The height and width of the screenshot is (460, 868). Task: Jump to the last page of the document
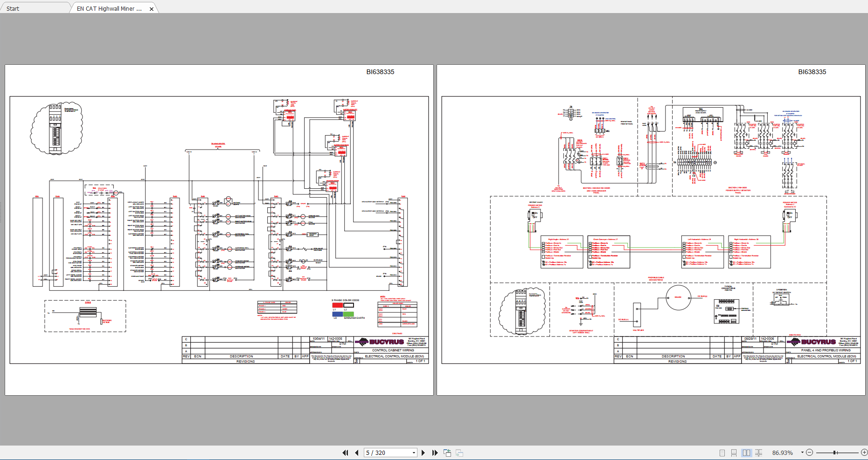(435, 453)
